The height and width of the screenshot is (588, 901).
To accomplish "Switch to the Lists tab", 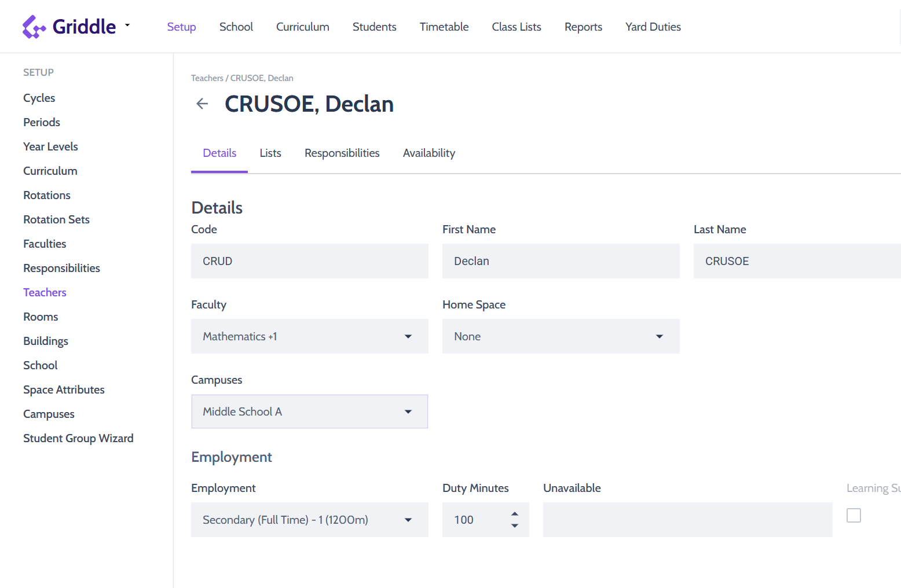I will coord(270,153).
